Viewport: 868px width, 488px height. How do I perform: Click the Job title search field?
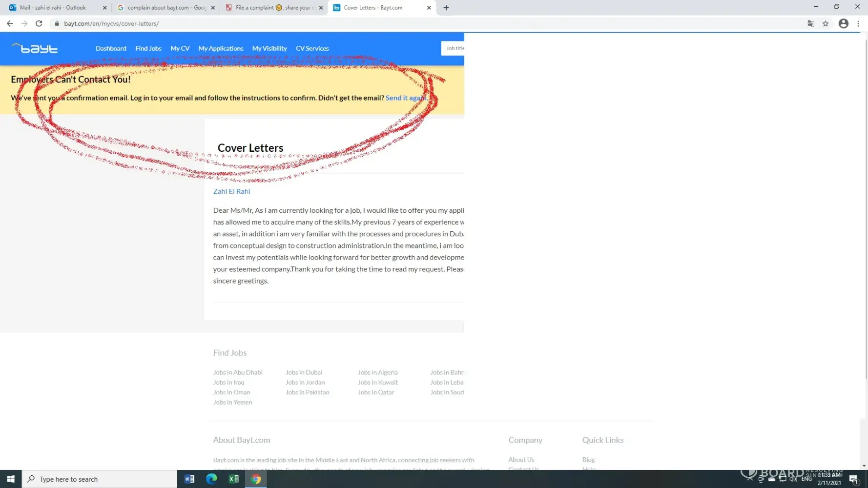[x=453, y=48]
